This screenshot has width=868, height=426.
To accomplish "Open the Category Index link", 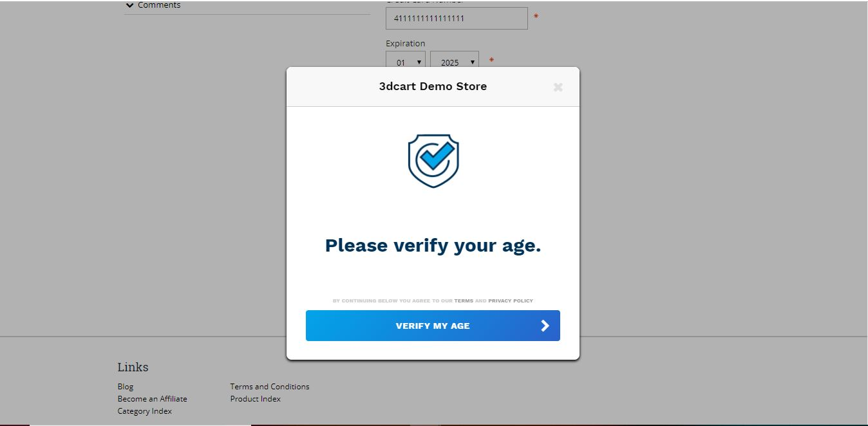I will [x=144, y=411].
